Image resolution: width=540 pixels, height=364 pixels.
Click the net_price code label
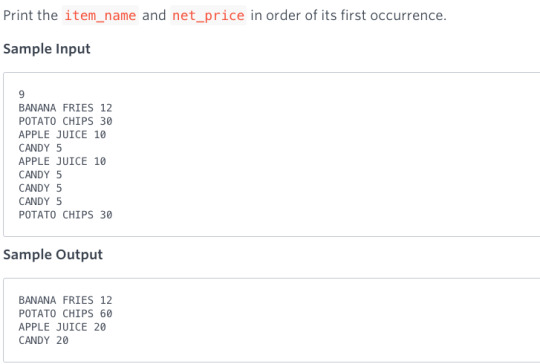point(208,15)
